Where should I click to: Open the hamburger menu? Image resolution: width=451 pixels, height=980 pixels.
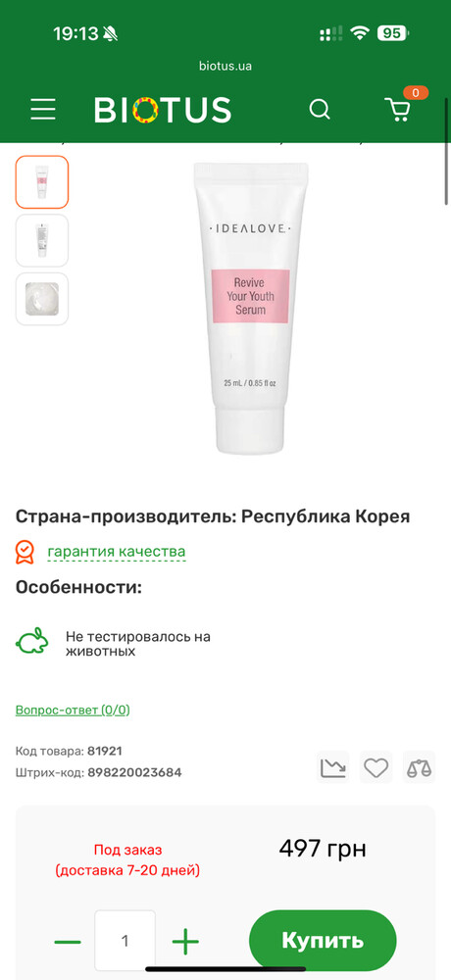pyautogui.click(x=43, y=110)
